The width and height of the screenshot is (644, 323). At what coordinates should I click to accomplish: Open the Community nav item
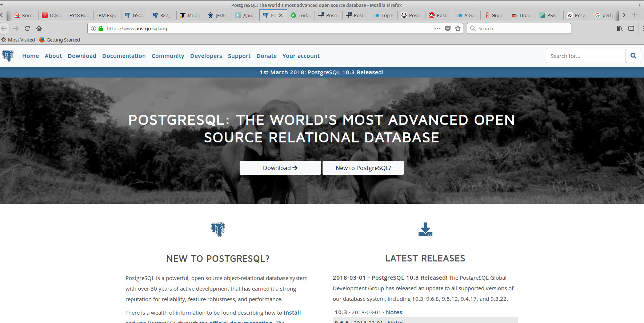point(168,56)
